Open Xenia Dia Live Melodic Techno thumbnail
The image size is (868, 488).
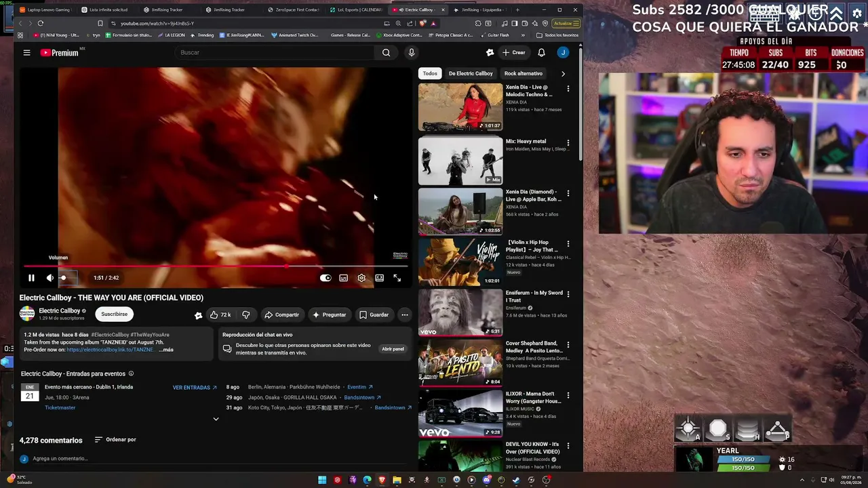tap(460, 107)
